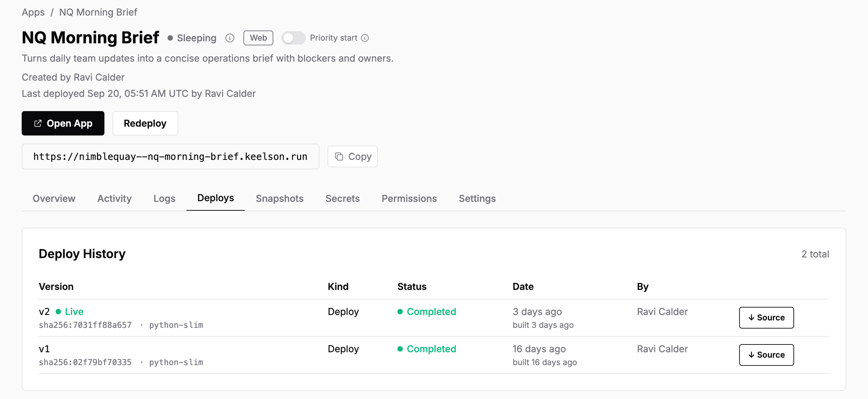
Task: Copy the app URL
Action: click(353, 156)
